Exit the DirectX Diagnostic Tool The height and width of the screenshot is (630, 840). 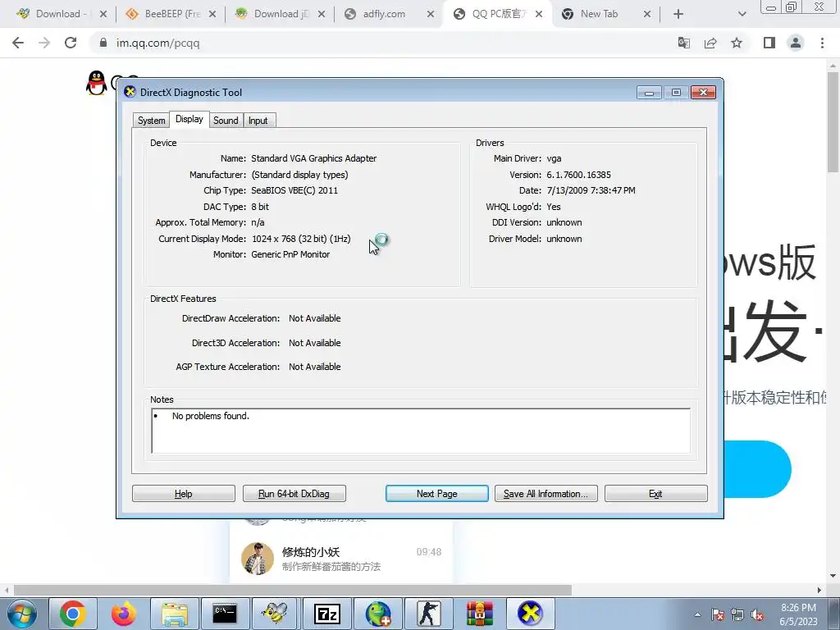(655, 493)
